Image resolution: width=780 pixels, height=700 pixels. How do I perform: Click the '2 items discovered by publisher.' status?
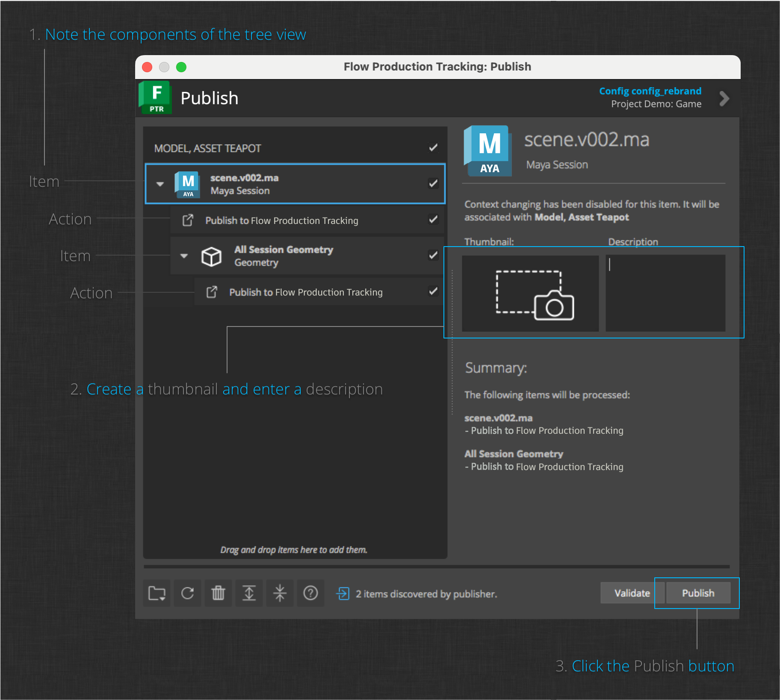tap(426, 594)
